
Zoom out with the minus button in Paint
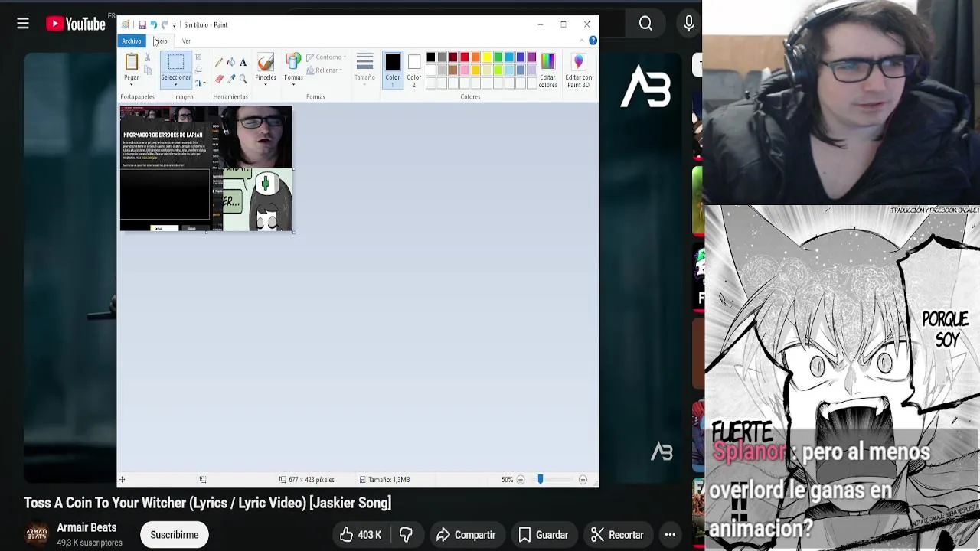[521, 480]
